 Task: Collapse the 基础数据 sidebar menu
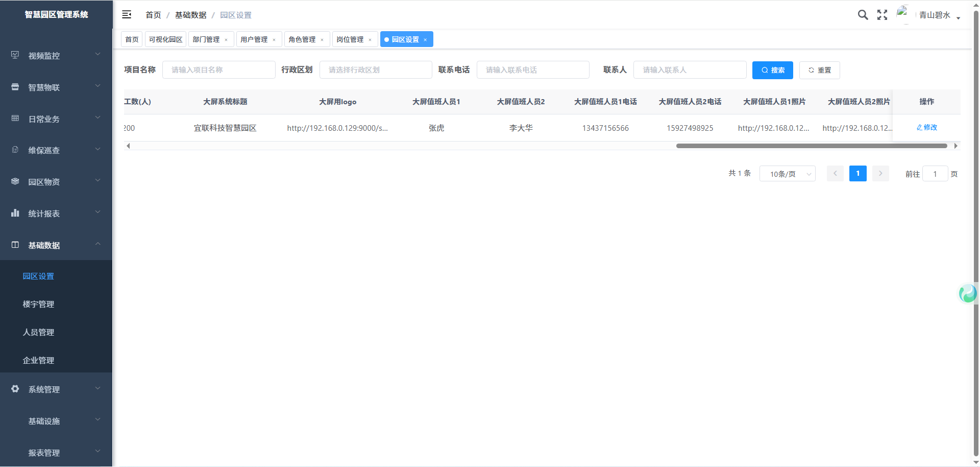[x=56, y=245]
